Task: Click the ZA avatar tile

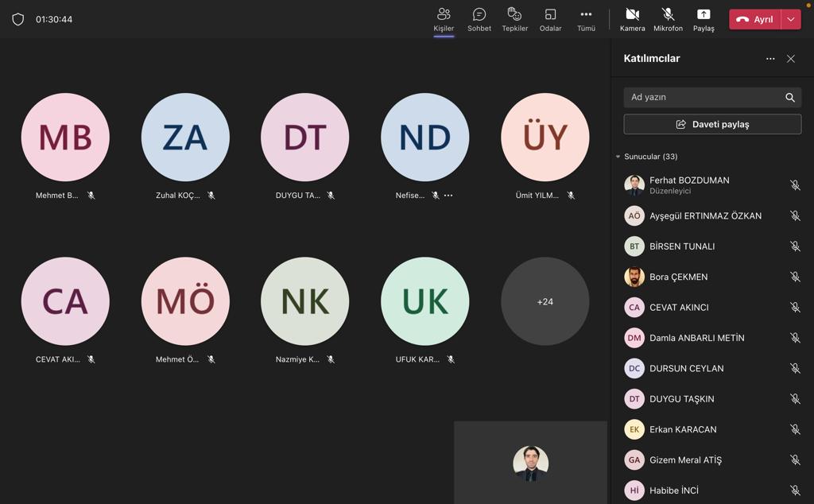Action: 185,137
